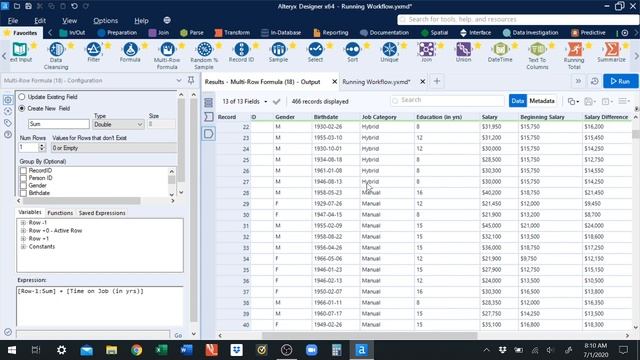
Task: Check the Birthdate group-by checkbox
Action: coord(23,193)
